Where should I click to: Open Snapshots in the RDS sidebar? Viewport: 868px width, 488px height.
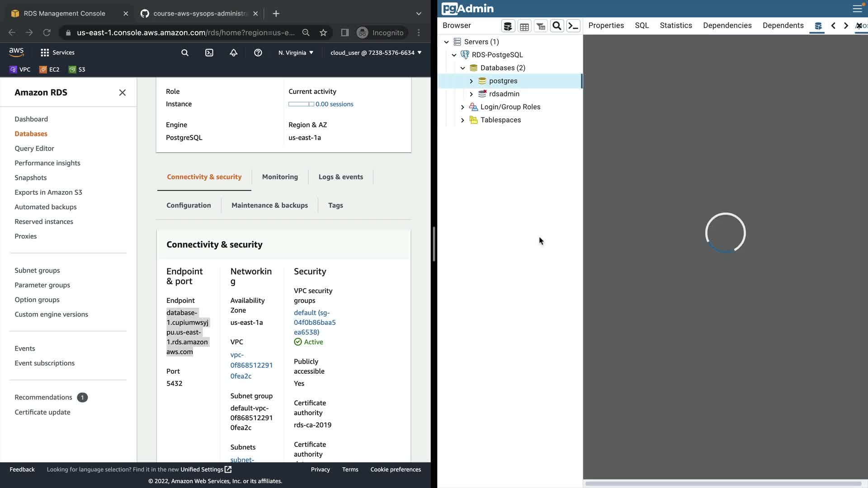(30, 178)
